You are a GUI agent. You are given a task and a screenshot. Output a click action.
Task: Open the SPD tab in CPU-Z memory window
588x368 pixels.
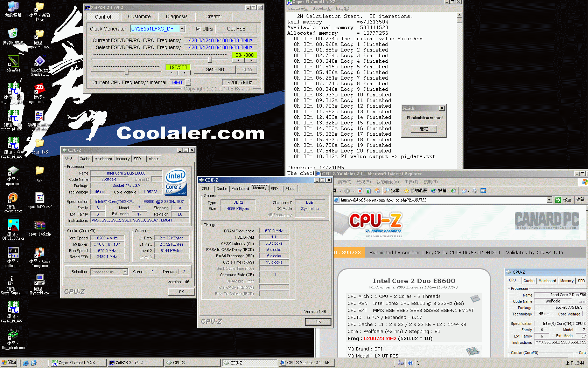tap(274, 189)
